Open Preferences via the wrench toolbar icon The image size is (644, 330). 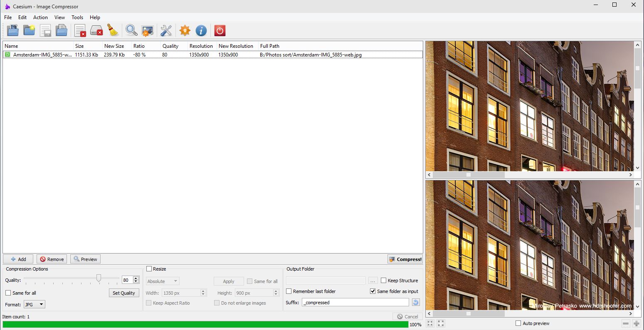tap(166, 30)
